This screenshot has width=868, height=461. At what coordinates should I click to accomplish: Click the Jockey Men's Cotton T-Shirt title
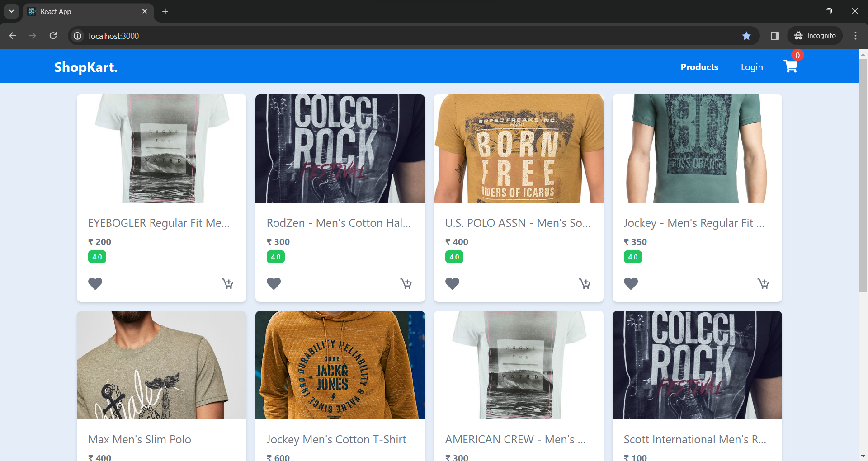click(x=336, y=439)
